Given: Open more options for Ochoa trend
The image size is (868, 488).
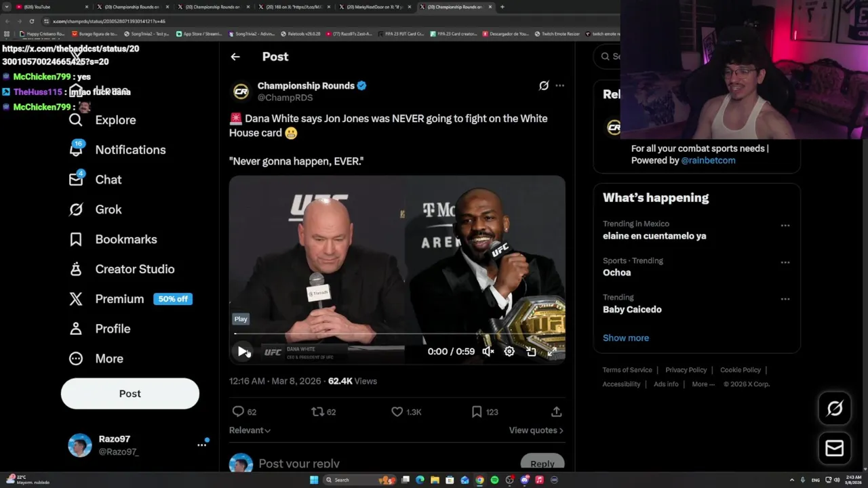Looking at the screenshot, I should pyautogui.click(x=785, y=262).
